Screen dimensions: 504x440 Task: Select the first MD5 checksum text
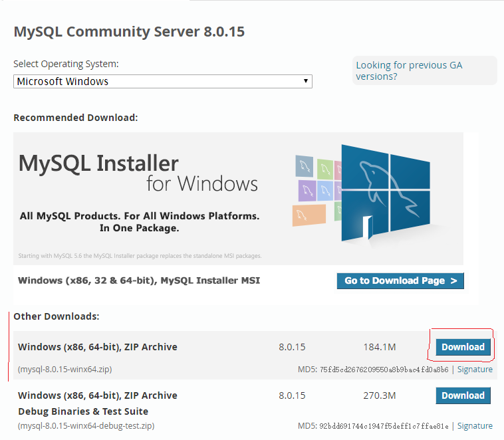(373, 370)
